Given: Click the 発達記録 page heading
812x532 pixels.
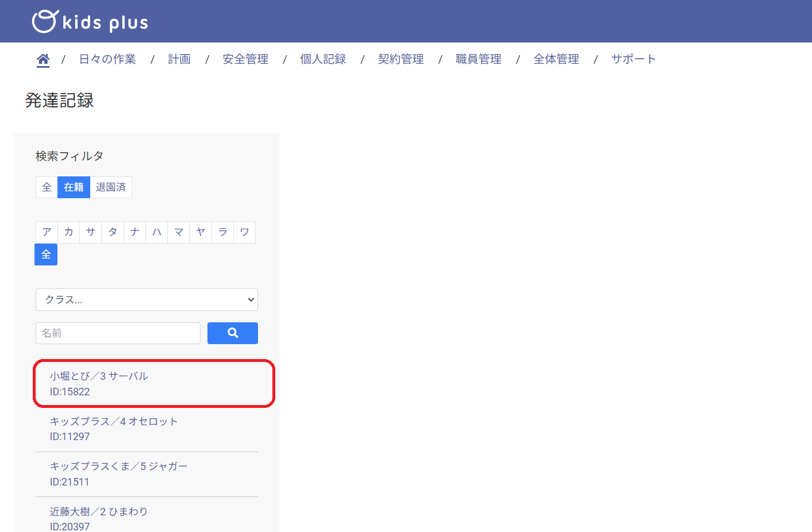Looking at the screenshot, I should [x=59, y=101].
